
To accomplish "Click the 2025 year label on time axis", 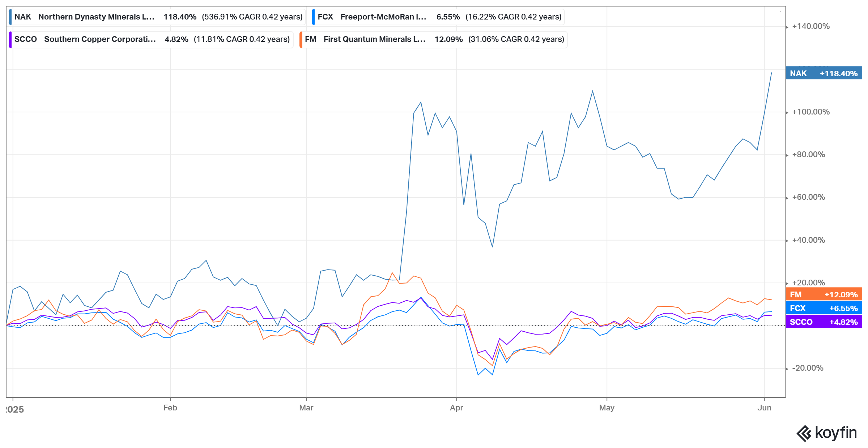I will click(15, 410).
